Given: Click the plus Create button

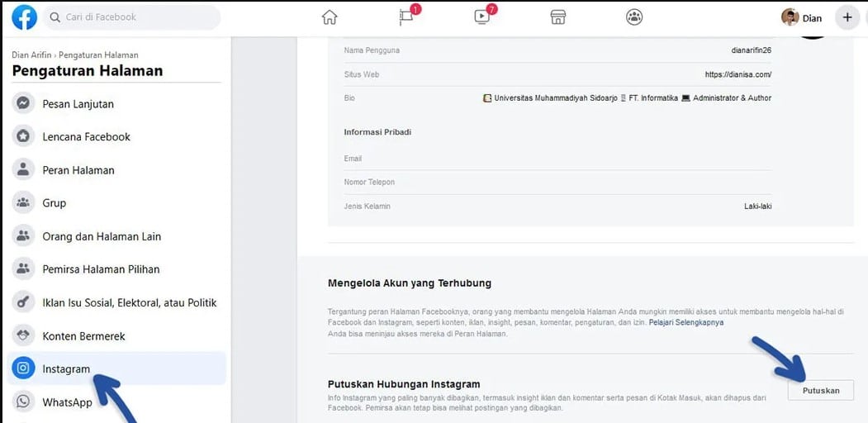Looking at the screenshot, I should 847,17.
